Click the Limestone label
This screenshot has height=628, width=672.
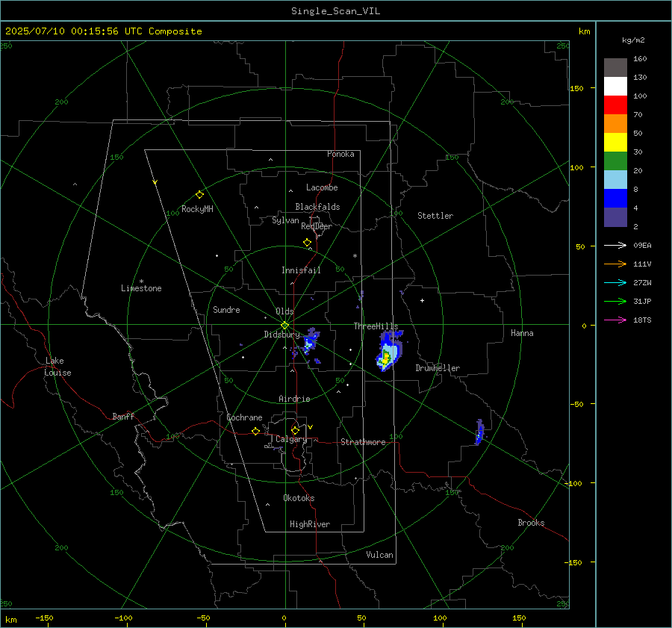(141, 288)
